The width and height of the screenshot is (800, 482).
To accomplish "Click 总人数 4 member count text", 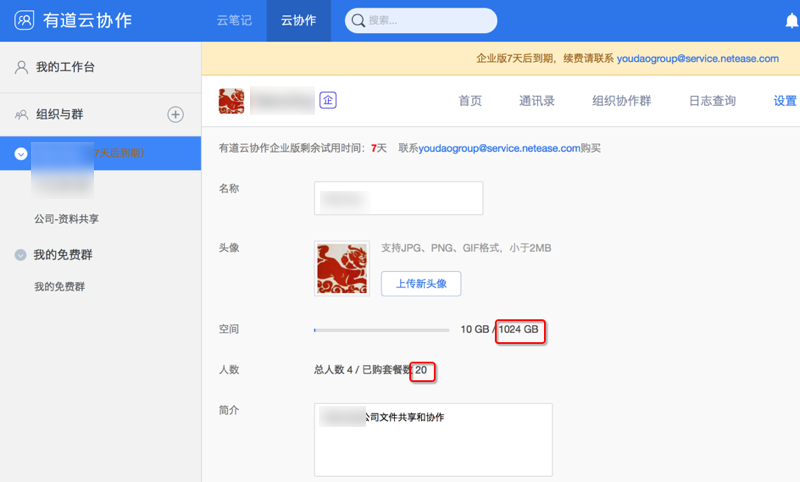I will click(333, 370).
